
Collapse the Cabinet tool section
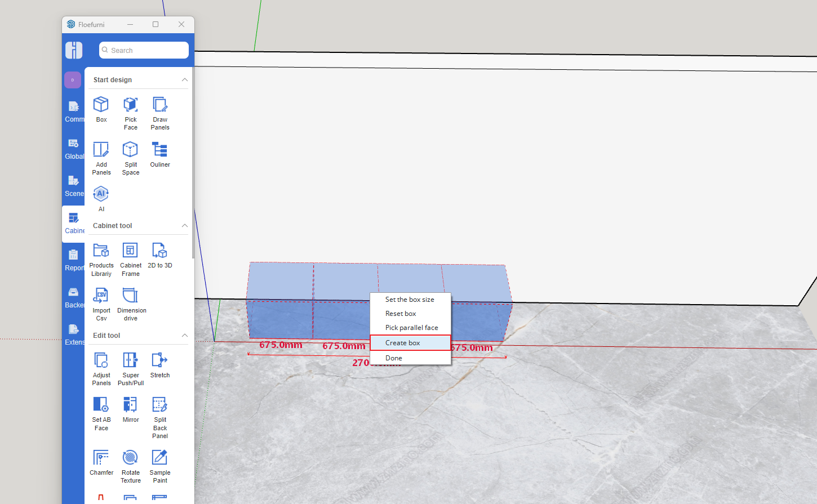(184, 226)
